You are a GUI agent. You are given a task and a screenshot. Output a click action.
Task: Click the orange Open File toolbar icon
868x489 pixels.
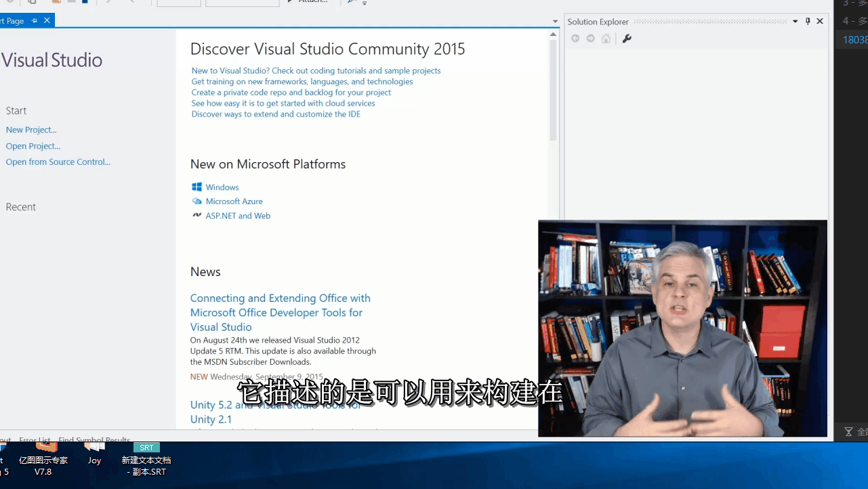(56, 2)
